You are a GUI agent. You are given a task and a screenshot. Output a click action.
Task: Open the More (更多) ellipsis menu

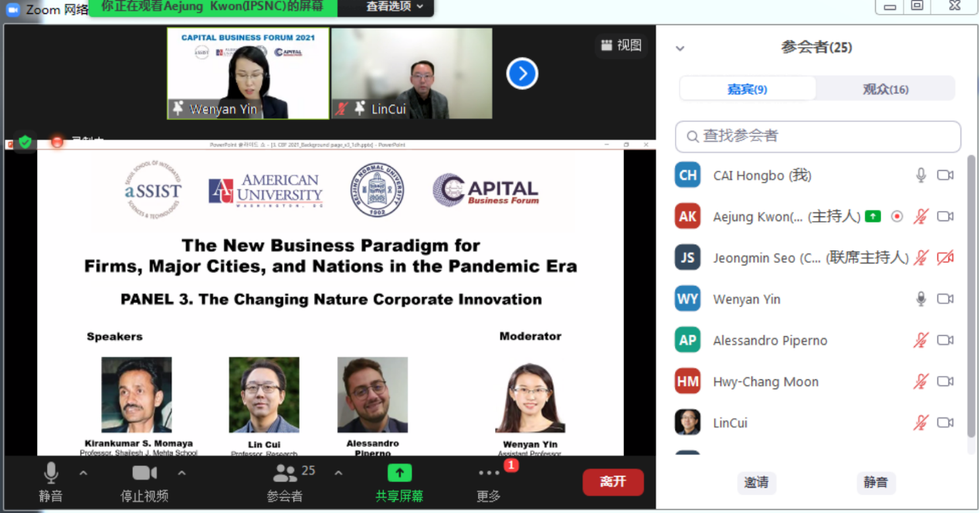click(x=489, y=473)
